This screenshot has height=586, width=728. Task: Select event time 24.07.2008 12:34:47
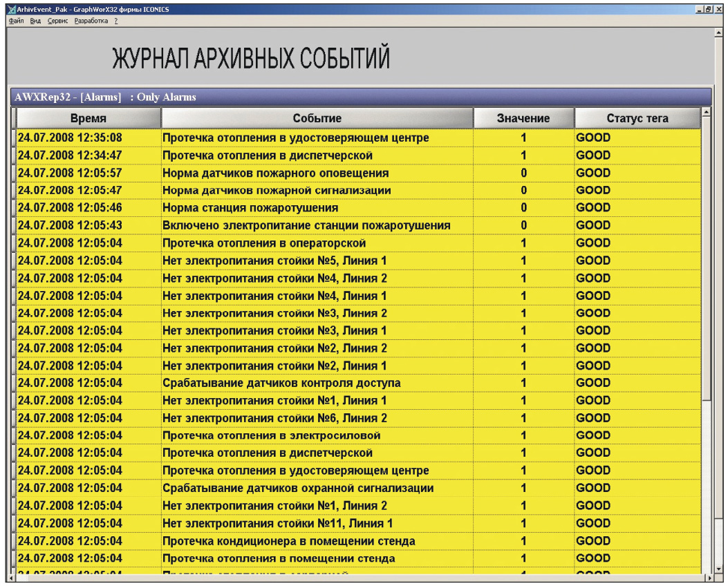pyautogui.click(x=70, y=155)
